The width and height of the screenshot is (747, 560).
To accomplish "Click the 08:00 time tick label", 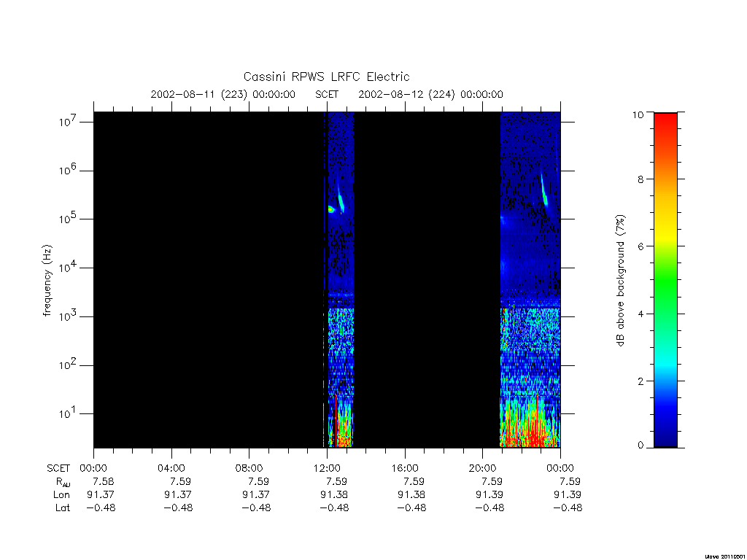I will [x=249, y=468].
